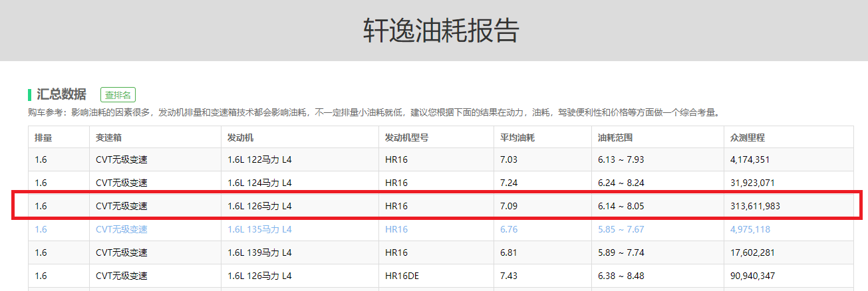This screenshot has width=868, height=291.
Task: Select the 变速箱 column header
Action: (109, 138)
